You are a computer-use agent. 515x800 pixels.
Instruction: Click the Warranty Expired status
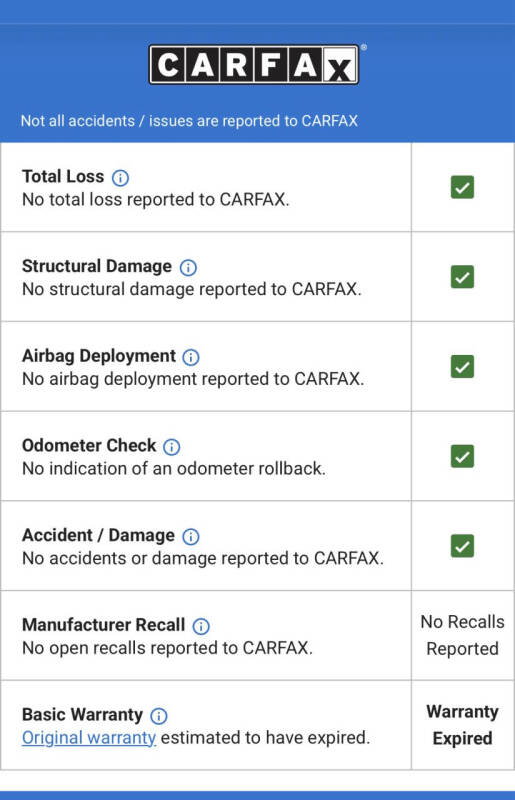coord(462,725)
